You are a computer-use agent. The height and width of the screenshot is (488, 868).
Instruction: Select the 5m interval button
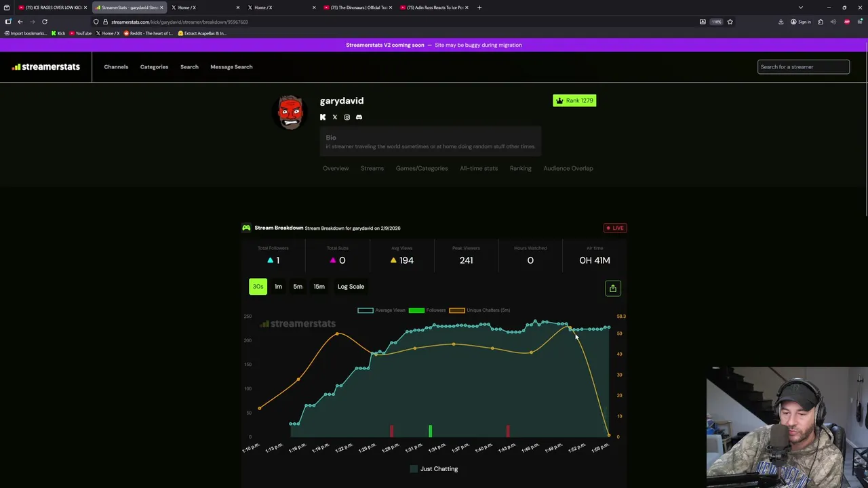298,287
